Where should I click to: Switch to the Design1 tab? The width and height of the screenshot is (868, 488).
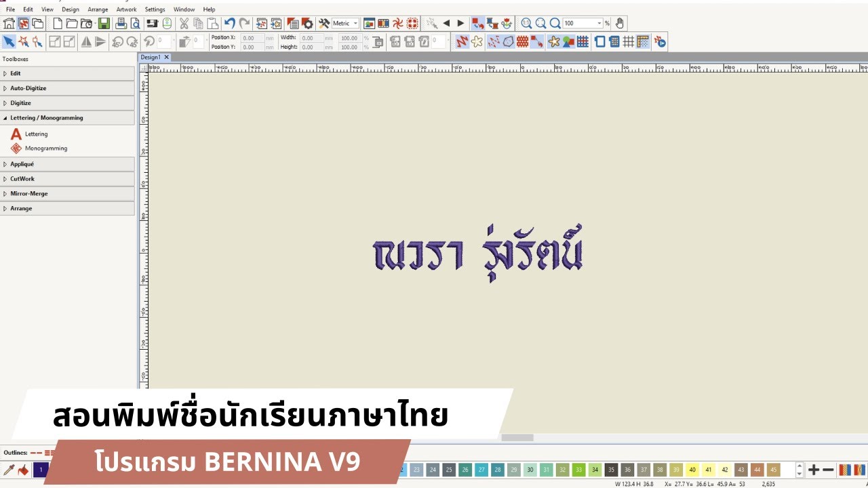pos(151,58)
